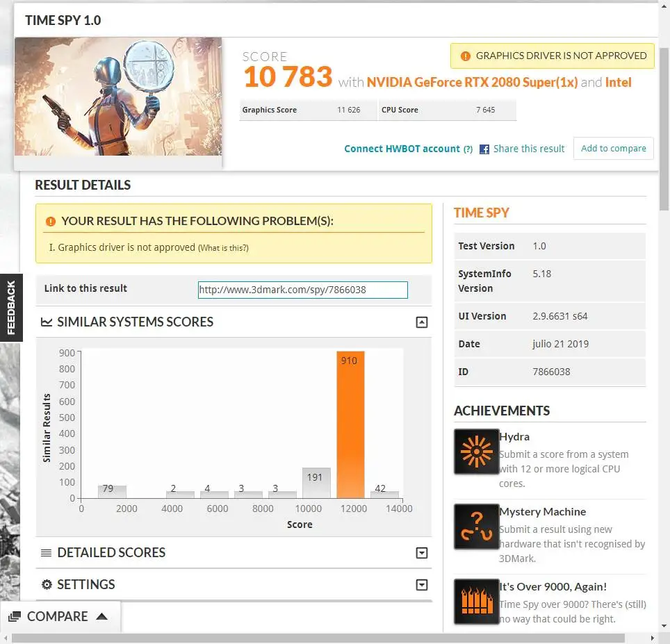Click the Link to this result label
Image resolution: width=670 pixels, height=644 pixels.
point(85,288)
